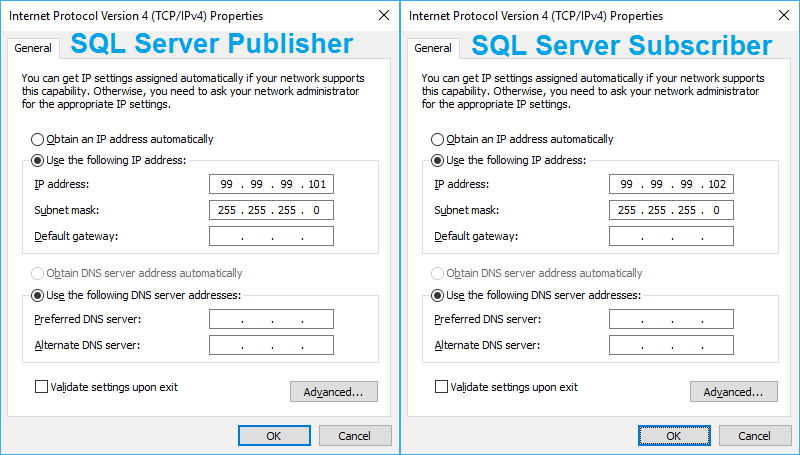Click Cancel in the Subscriber dialog

755,436
